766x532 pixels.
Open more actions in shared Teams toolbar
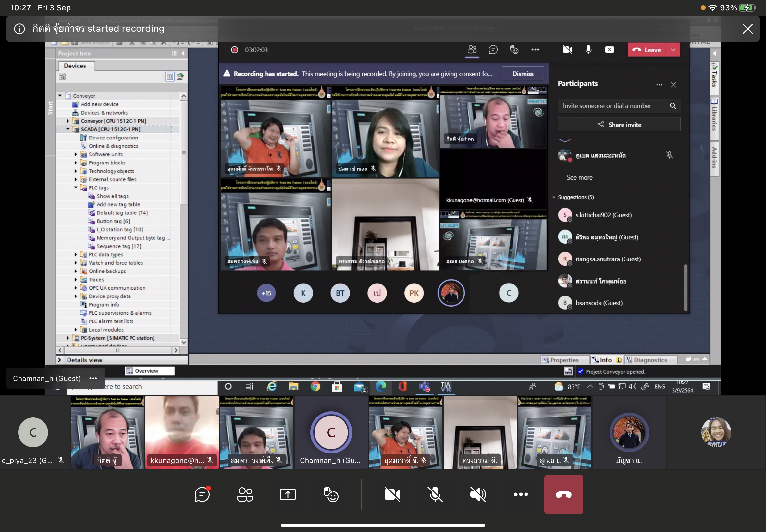point(535,50)
